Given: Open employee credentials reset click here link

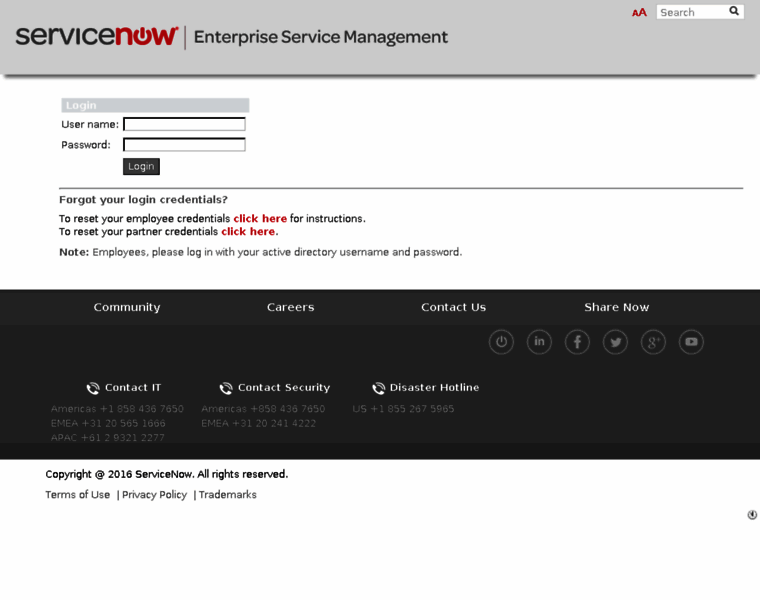Looking at the screenshot, I should [260, 219].
